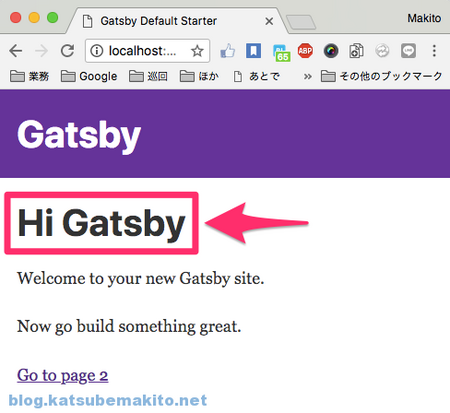Image resolution: width=450 pixels, height=413 pixels.
Task: Open the blue bookmark extension icon
Action: pos(253,51)
